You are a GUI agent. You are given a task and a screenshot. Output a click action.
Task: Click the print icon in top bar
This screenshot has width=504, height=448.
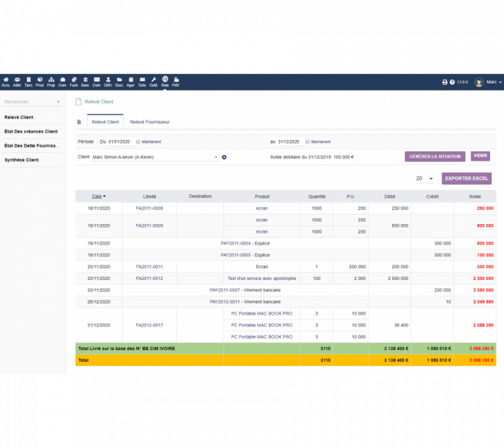tap(444, 82)
